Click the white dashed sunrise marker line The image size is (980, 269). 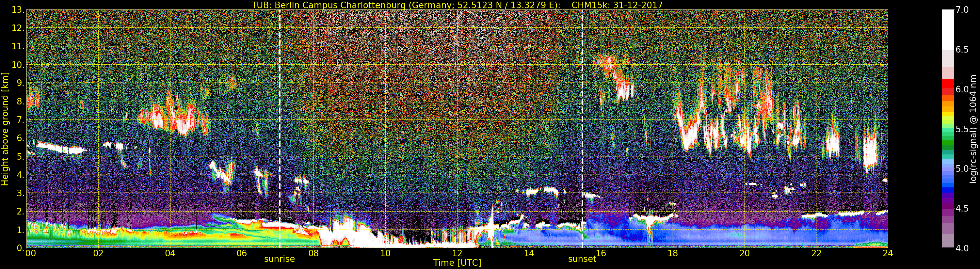pyautogui.click(x=280, y=129)
